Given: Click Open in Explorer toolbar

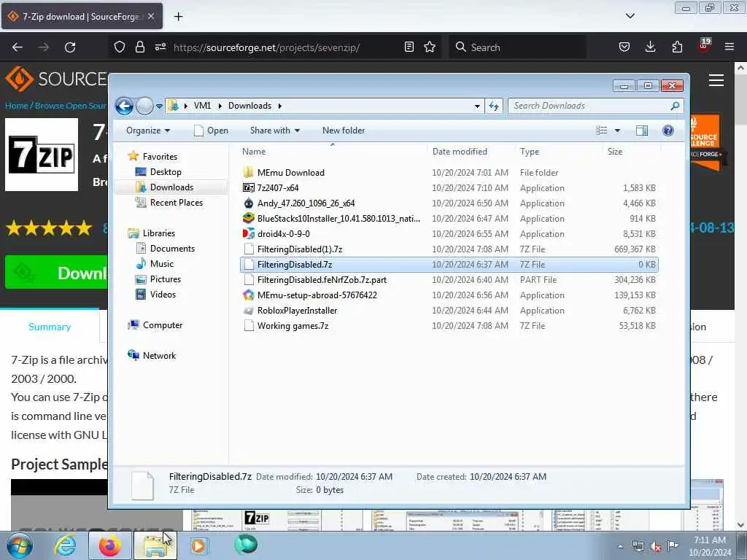Looking at the screenshot, I should [211, 131].
